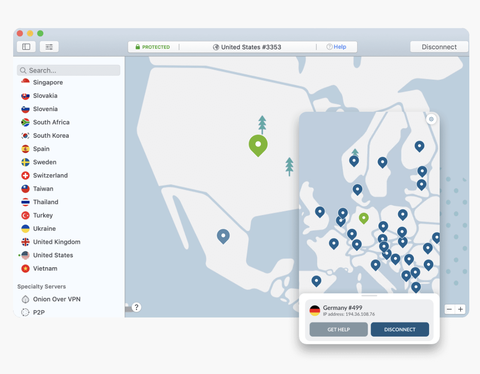Viewport: 480px width, 374px height.
Task: Click the Turkey flag icon
Action: (25, 215)
